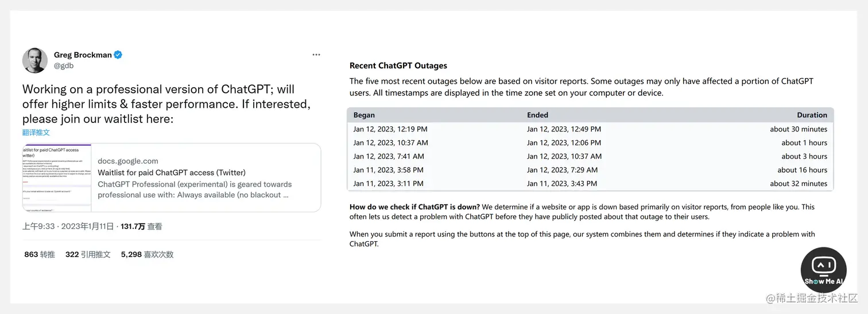Screen dimensions: 868x314
Task: Click the tweet timestamp 上午9:33
Action: pyautogui.click(x=38, y=227)
